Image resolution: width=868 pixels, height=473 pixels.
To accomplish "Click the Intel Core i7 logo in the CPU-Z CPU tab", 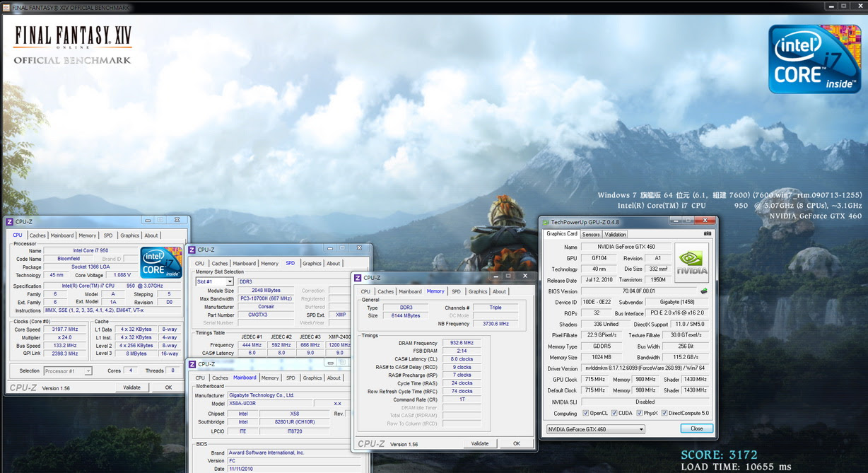I will tap(161, 263).
